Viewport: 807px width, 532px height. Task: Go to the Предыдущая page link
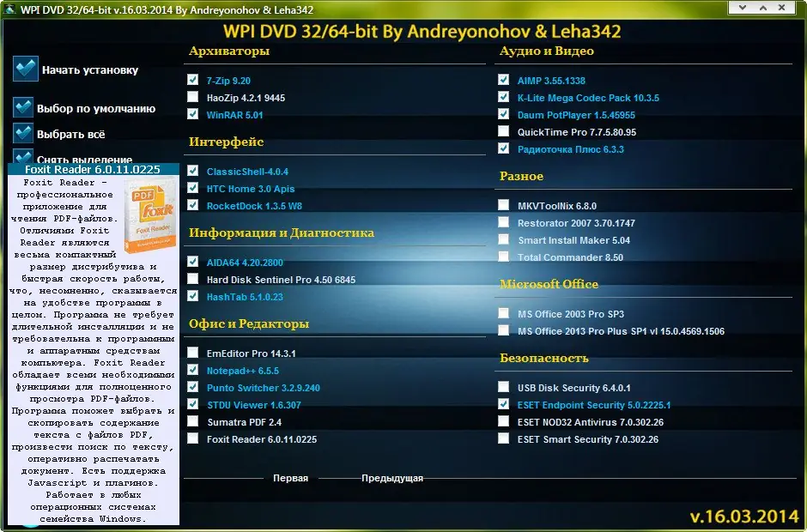(392, 478)
